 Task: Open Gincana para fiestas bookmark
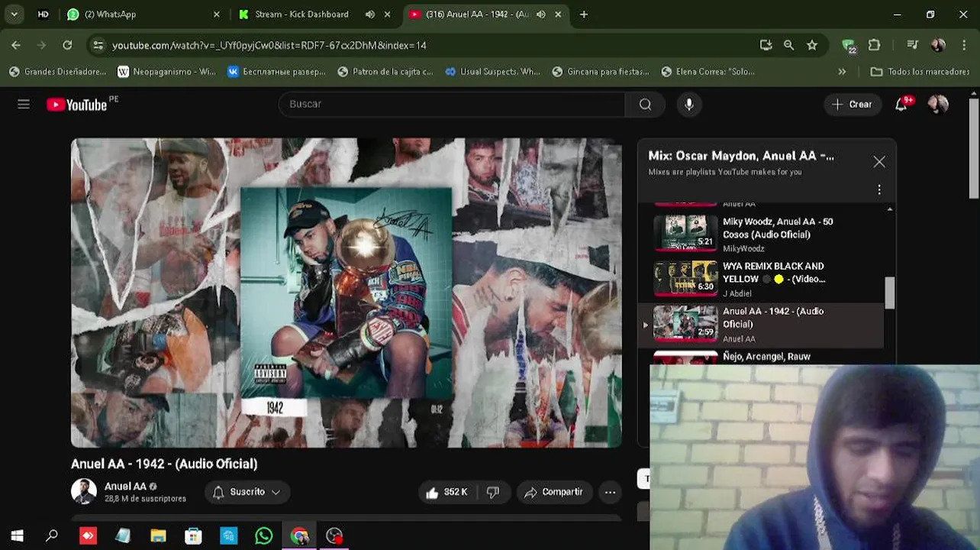601,72
